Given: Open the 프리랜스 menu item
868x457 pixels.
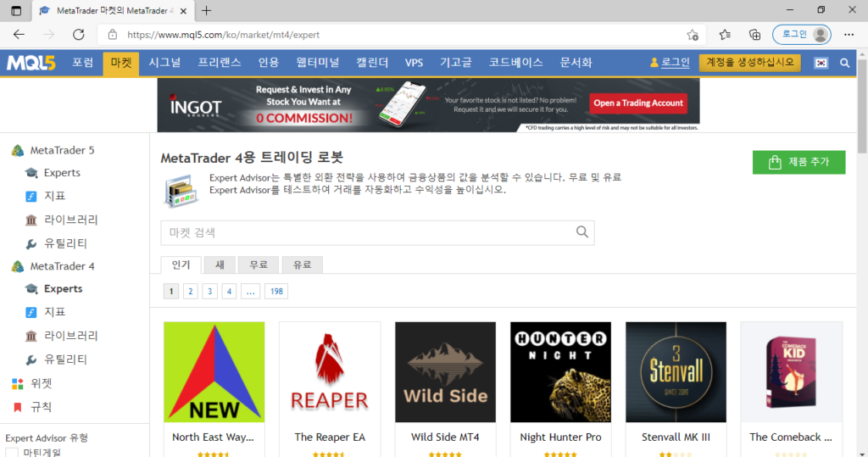Looking at the screenshot, I should pos(220,63).
